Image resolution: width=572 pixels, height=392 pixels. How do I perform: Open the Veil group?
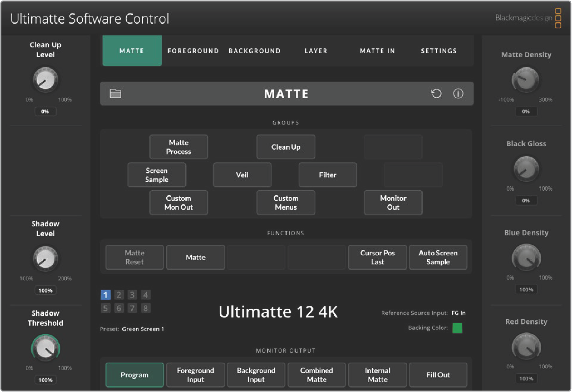pyautogui.click(x=242, y=175)
